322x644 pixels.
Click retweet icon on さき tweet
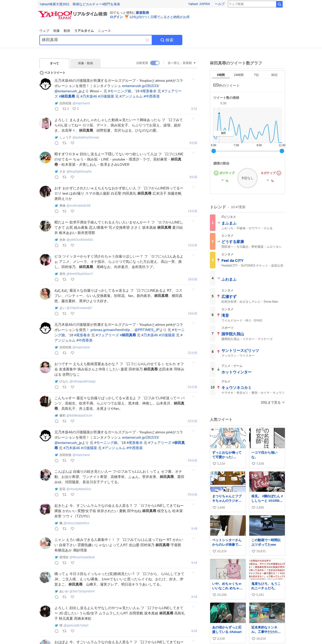click(x=64, y=177)
